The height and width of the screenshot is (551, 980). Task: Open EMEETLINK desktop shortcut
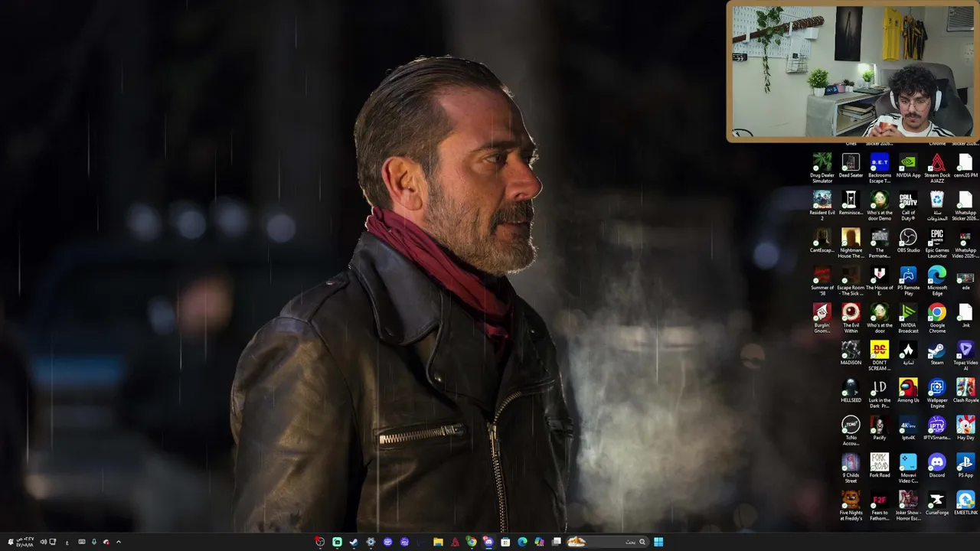click(x=965, y=503)
